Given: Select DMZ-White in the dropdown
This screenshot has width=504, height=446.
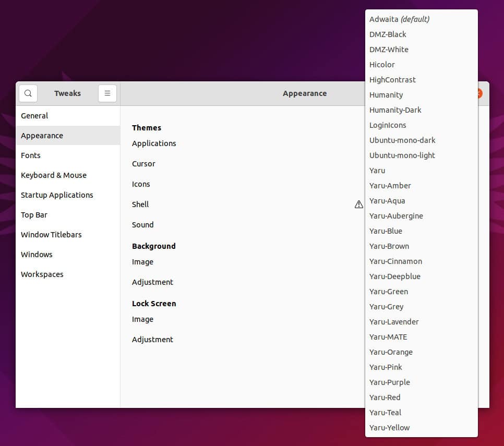Looking at the screenshot, I should pos(422,50).
